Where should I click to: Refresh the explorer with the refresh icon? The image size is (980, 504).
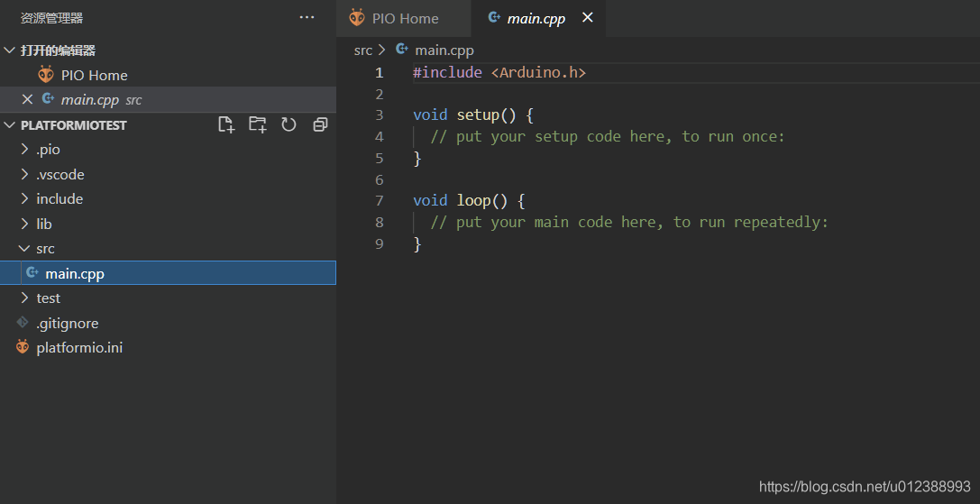[289, 124]
